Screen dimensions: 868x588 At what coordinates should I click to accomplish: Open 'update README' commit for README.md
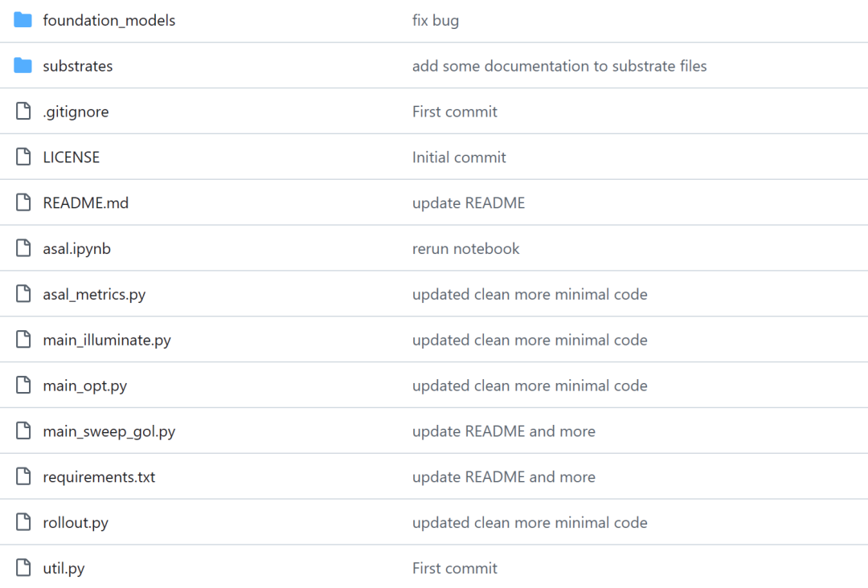(x=469, y=203)
